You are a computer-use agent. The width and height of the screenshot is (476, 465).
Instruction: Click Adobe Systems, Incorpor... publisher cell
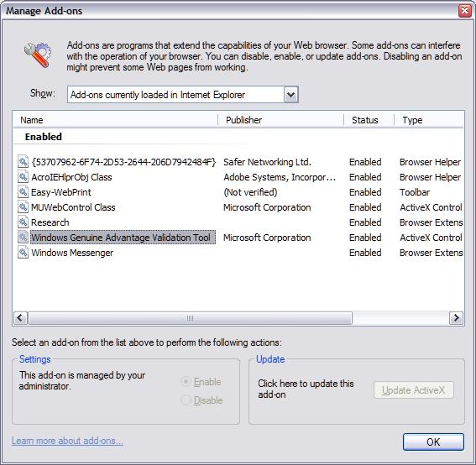(280, 177)
